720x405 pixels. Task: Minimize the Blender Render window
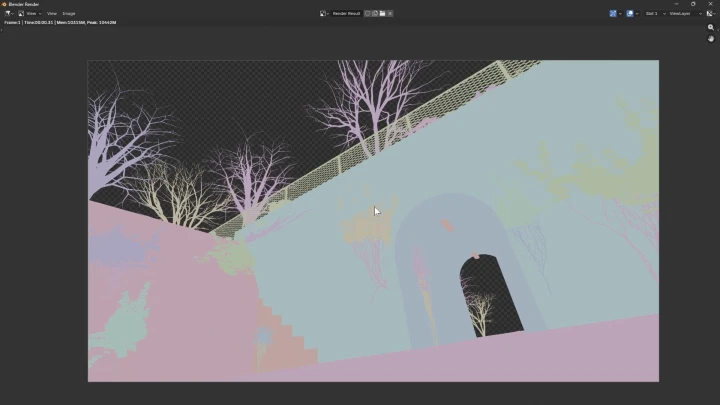[x=676, y=4]
